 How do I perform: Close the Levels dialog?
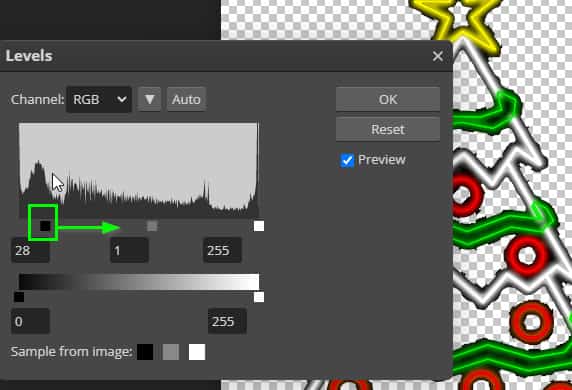[437, 56]
